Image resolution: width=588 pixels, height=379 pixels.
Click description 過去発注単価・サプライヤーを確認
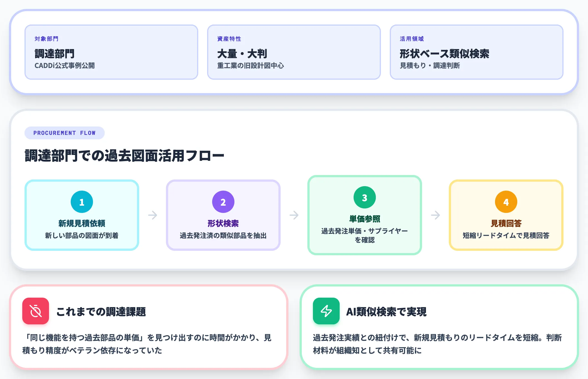point(365,235)
